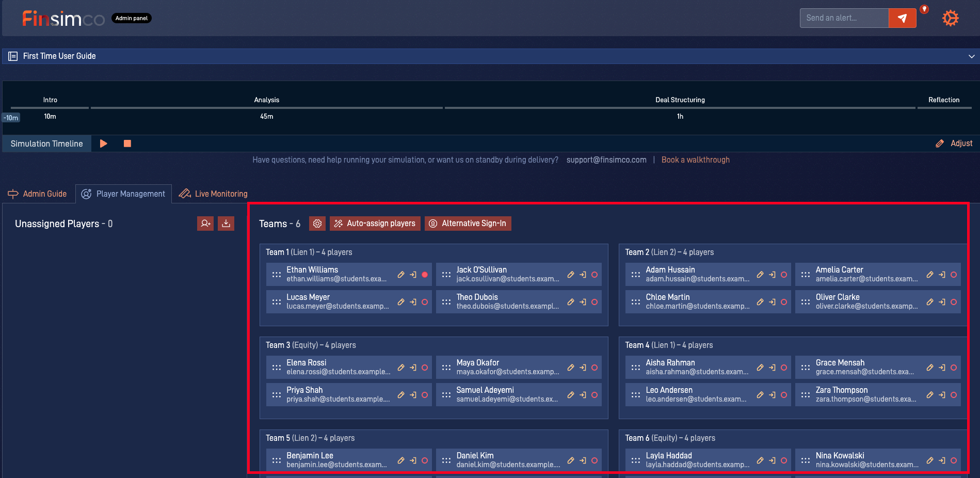This screenshot has width=980, height=478.
Task: Edit Daniel Kim player details
Action: coord(571,460)
